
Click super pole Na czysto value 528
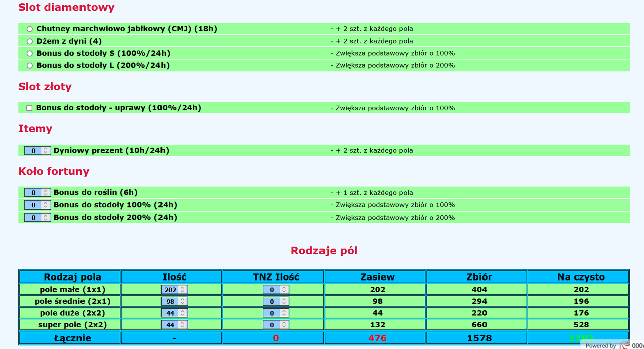(581, 325)
